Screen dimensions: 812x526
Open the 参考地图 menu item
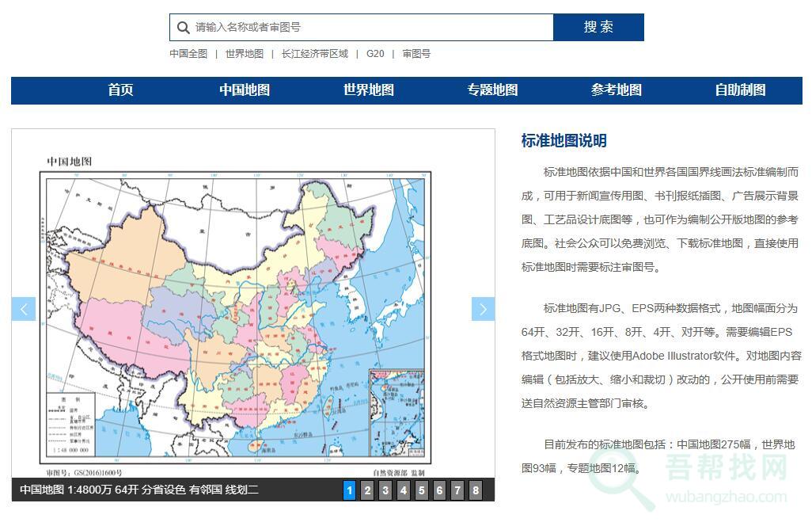point(616,90)
